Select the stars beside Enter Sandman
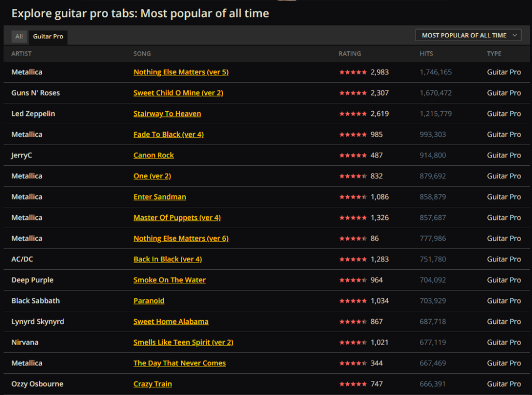The height and width of the screenshot is (395, 532). (353, 197)
